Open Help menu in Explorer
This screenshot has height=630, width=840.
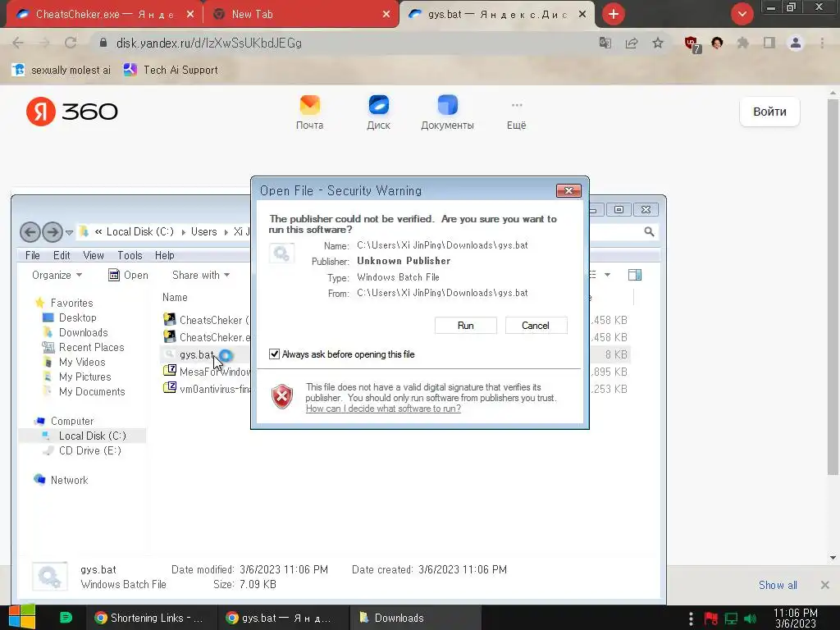pos(164,256)
